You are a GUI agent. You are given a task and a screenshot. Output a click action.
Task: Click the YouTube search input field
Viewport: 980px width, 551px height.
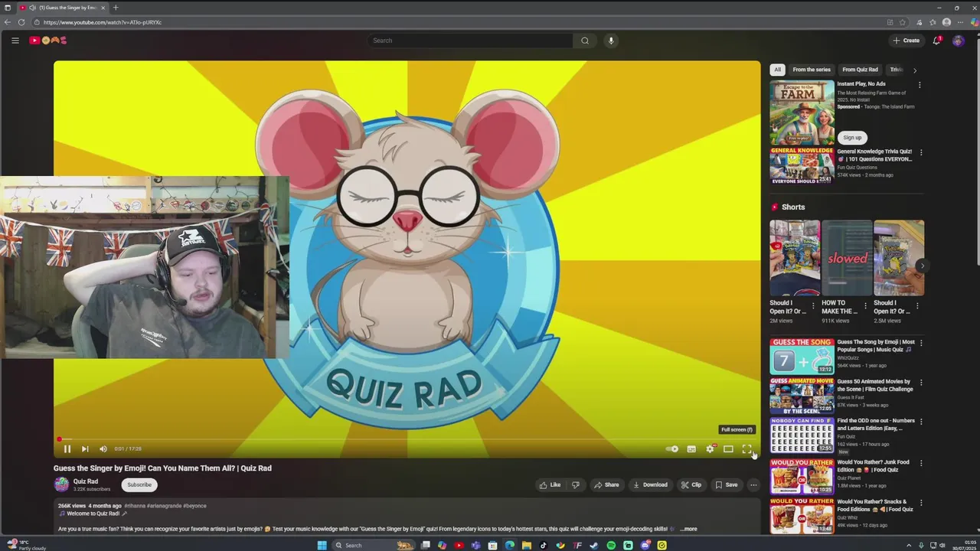(x=469, y=41)
